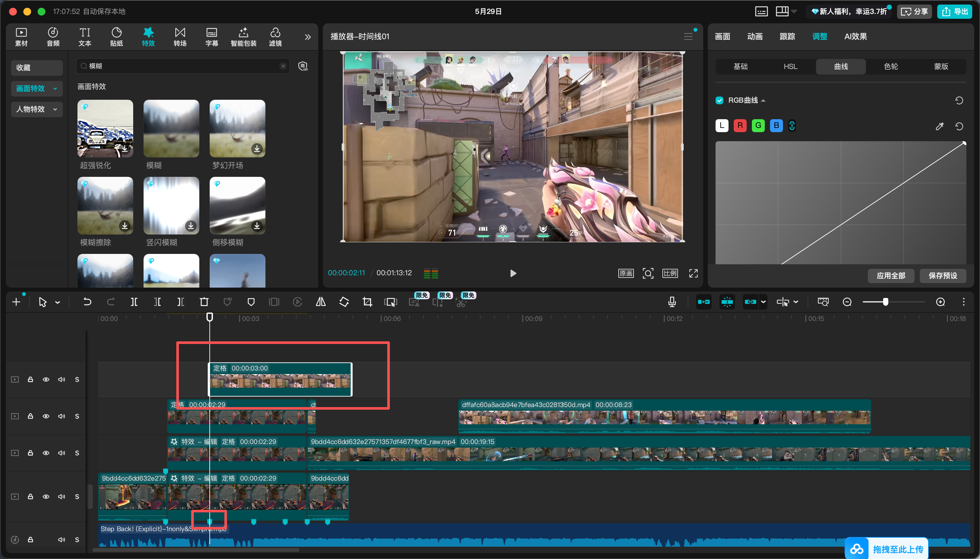Open player panel menu
The image size is (980, 559).
click(x=688, y=37)
